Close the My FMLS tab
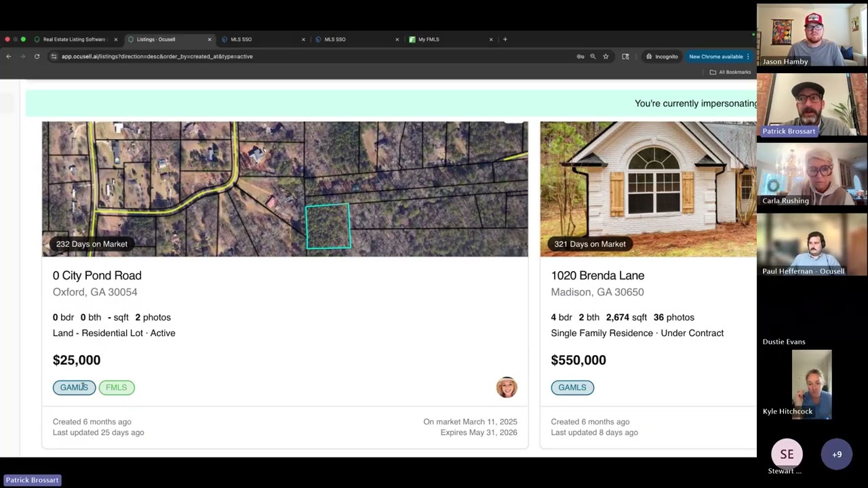The image size is (868, 488). click(491, 39)
